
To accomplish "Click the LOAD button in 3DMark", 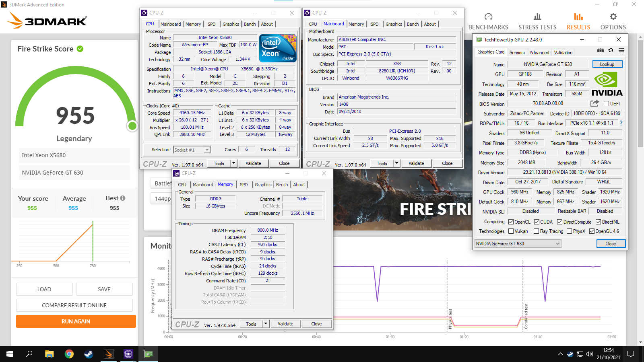I will 44,289.
